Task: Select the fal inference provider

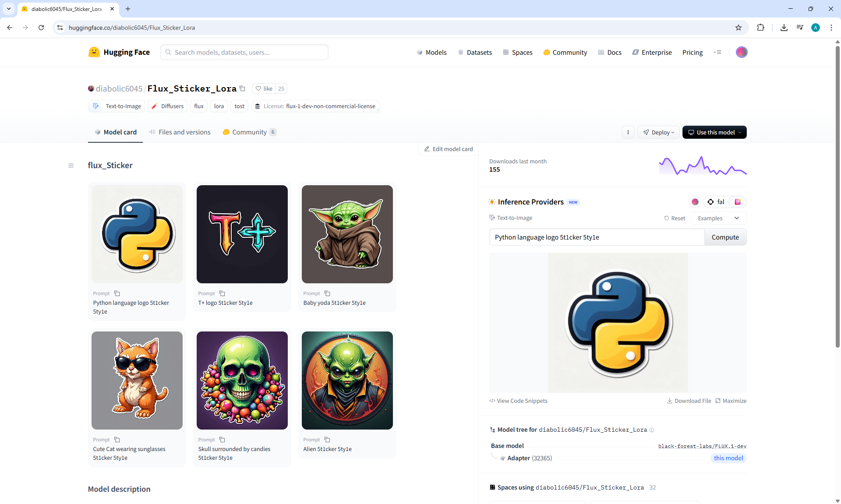Action: 716,202
